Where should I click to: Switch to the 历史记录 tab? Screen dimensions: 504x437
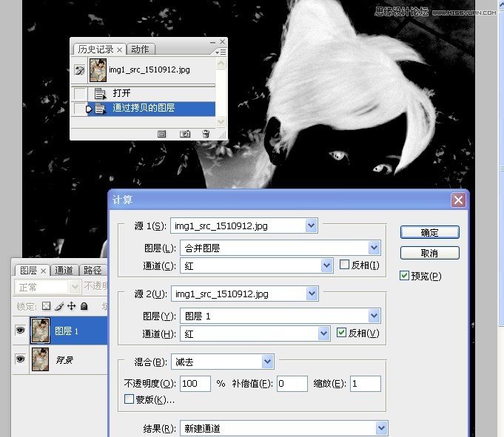(95, 50)
